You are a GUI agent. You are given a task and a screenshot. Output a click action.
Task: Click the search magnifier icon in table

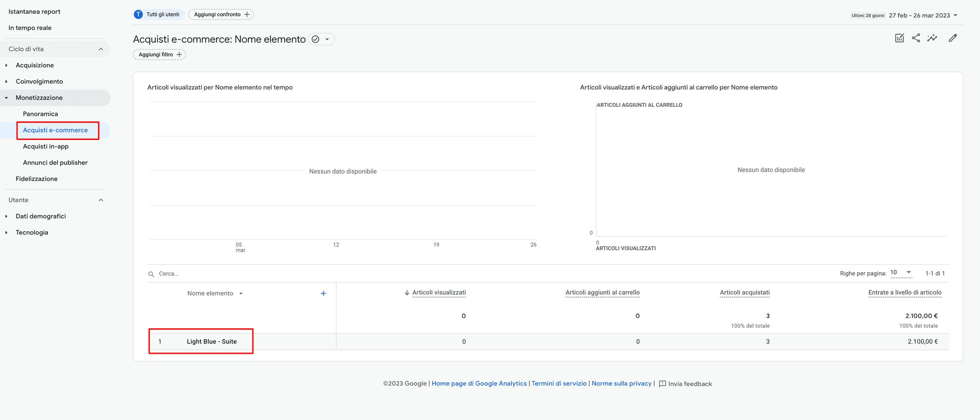(151, 274)
